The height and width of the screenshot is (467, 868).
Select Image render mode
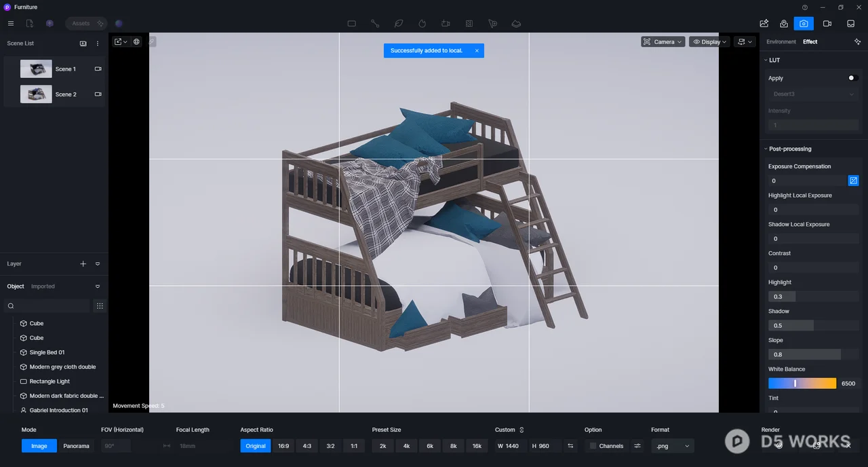click(x=39, y=446)
